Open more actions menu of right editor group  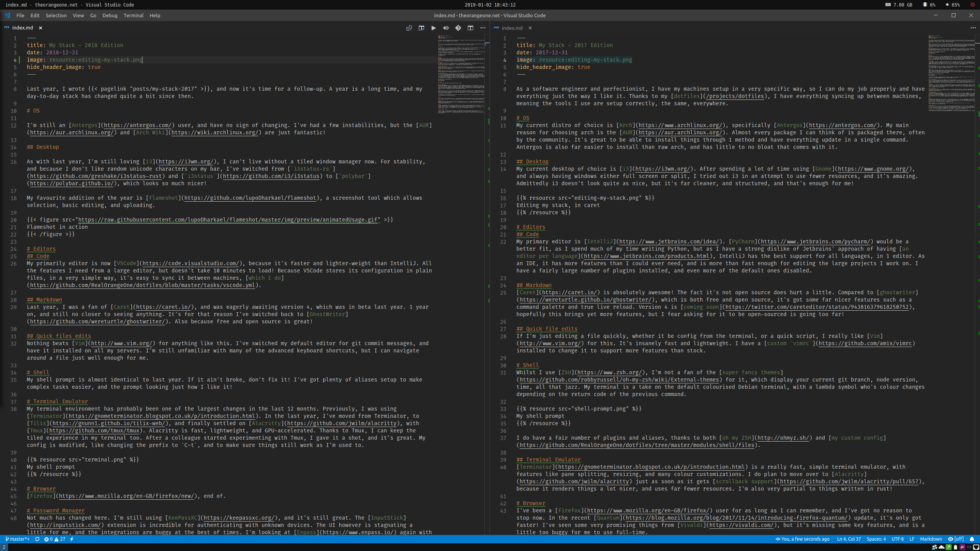pos(973,28)
